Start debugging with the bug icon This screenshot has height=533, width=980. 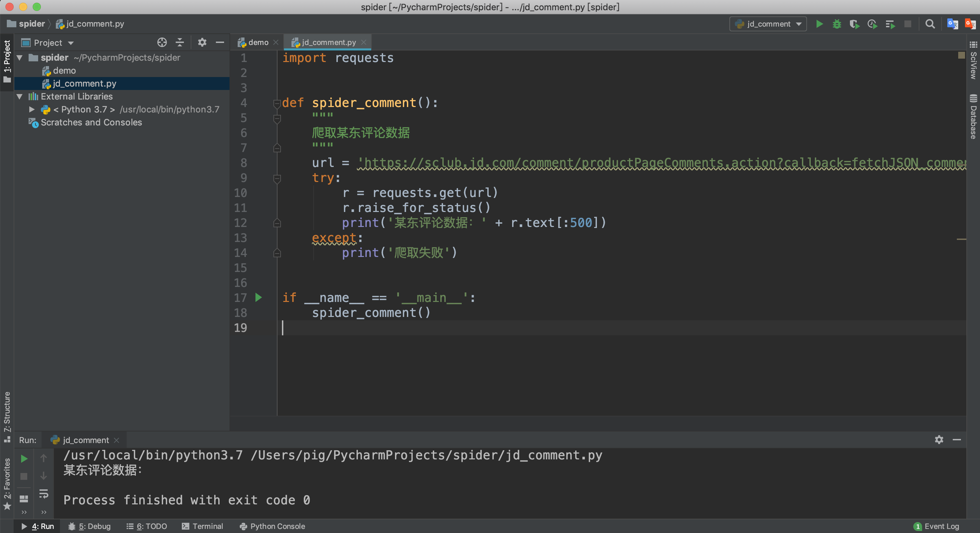tap(837, 24)
